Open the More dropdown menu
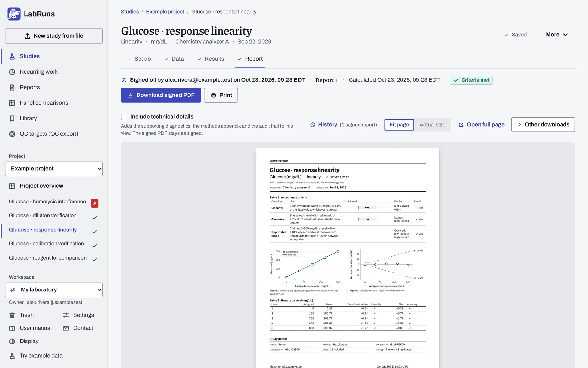The width and height of the screenshot is (588, 368). click(557, 35)
